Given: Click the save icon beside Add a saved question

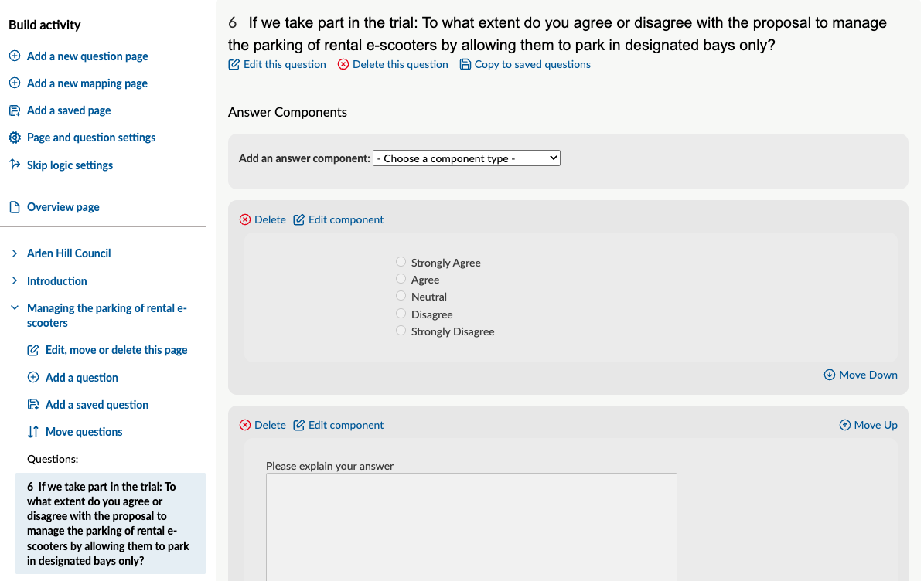Looking at the screenshot, I should (x=33, y=404).
